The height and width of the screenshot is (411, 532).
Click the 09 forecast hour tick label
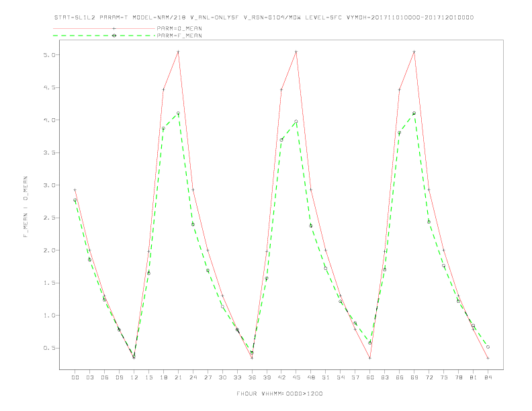coord(119,377)
